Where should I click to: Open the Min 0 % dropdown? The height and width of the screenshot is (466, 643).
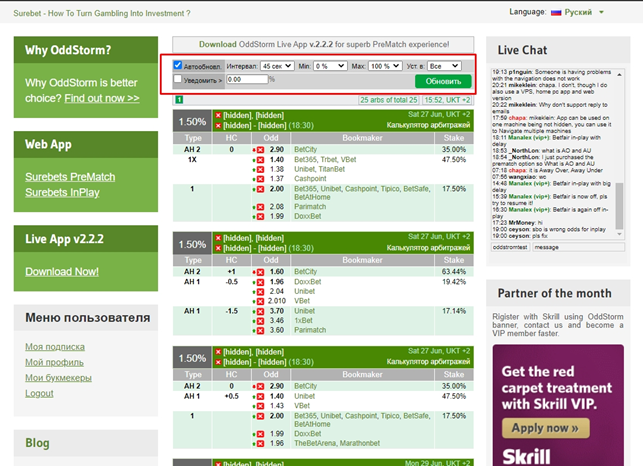(x=329, y=66)
